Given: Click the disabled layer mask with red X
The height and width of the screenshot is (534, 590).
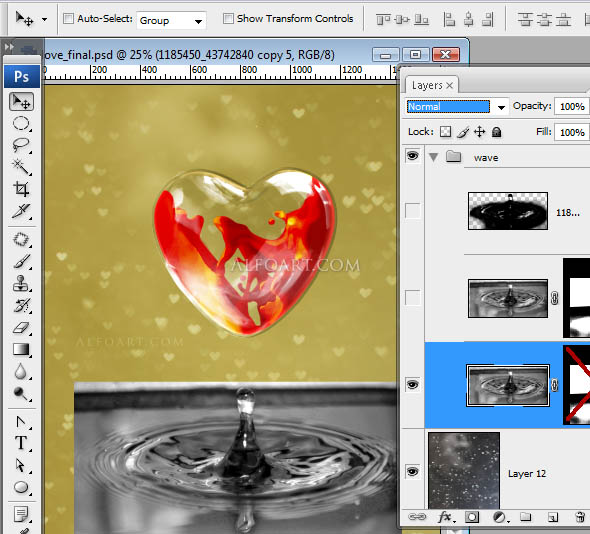Looking at the screenshot, I should pos(576,385).
